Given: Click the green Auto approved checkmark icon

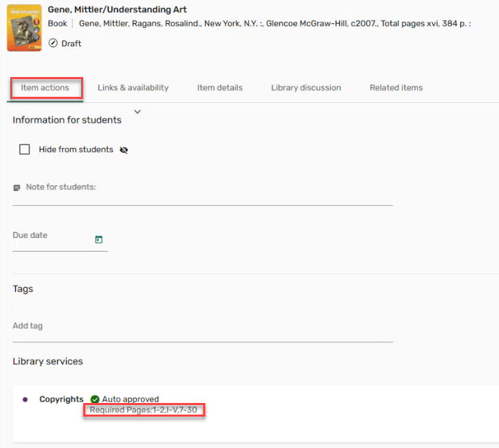Looking at the screenshot, I should pos(95,400).
